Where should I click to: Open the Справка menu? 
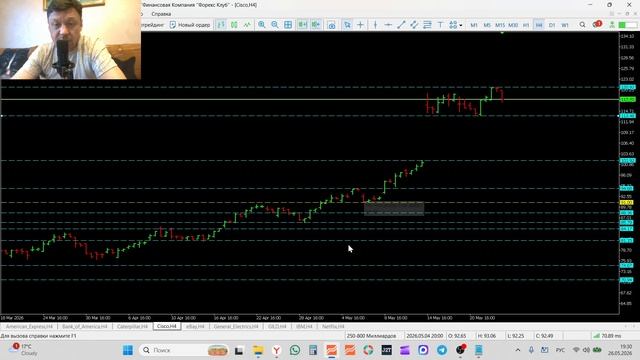click(161, 14)
